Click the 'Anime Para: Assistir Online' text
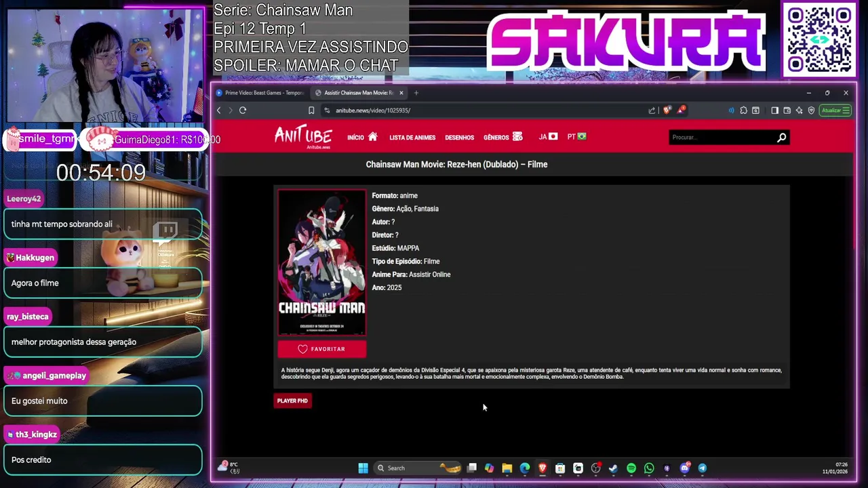Image resolution: width=868 pixels, height=488 pixels. click(411, 274)
